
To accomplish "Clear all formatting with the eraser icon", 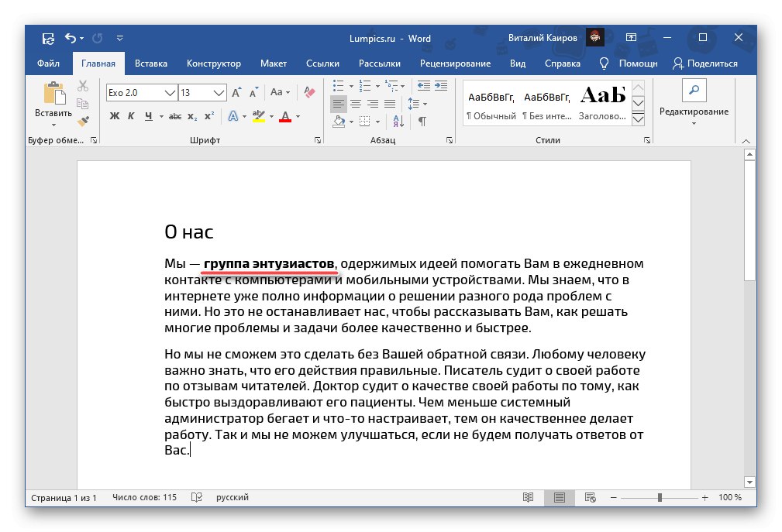I will tap(308, 91).
